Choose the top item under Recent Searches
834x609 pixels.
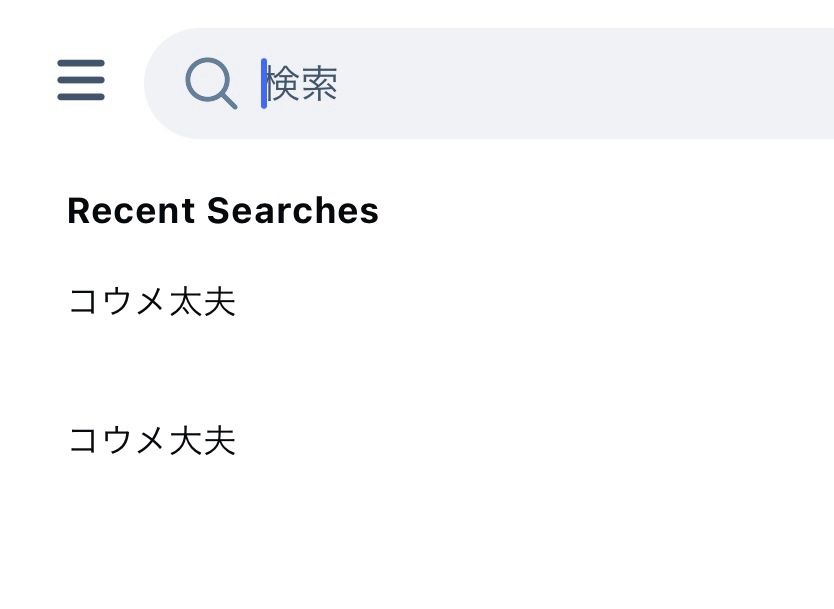coord(152,301)
